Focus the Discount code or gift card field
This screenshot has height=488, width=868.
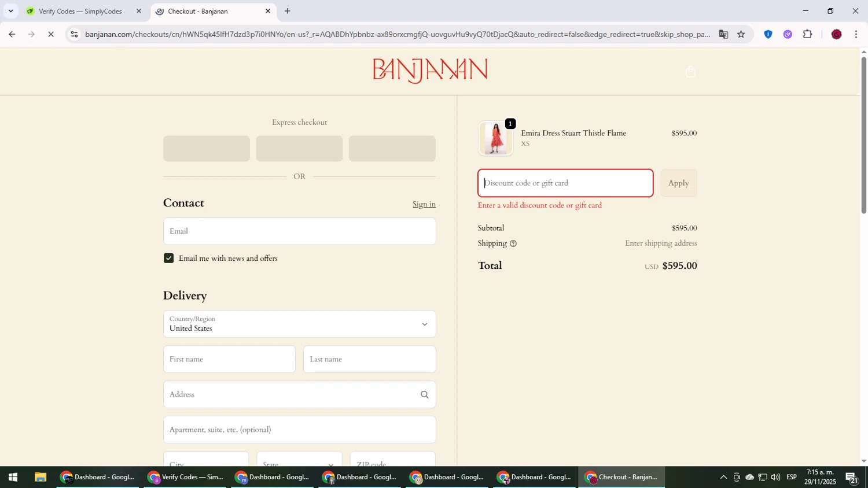click(x=565, y=183)
